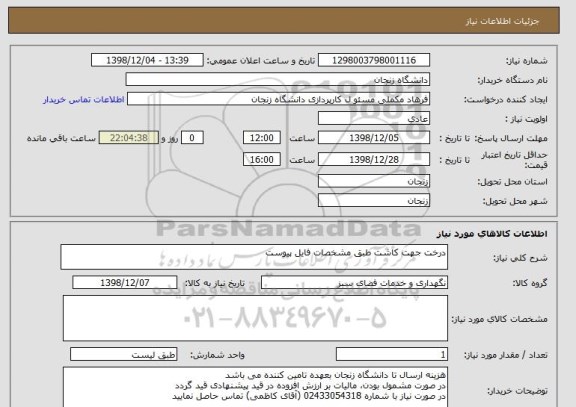Image resolution: width=576 pixels, height=407 pixels.
Task: Select the response deadline date 1398/12/05
Action: tap(374, 138)
